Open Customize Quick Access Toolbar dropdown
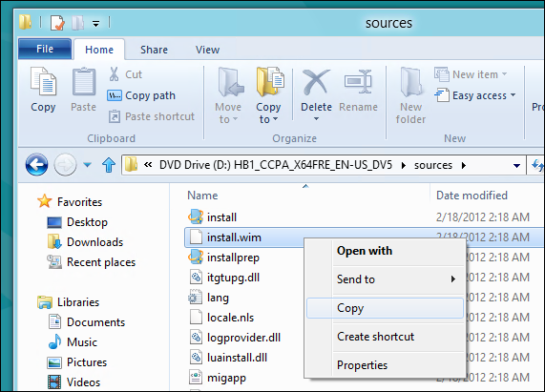Screen dimensions: 545x392 [x=96, y=24]
